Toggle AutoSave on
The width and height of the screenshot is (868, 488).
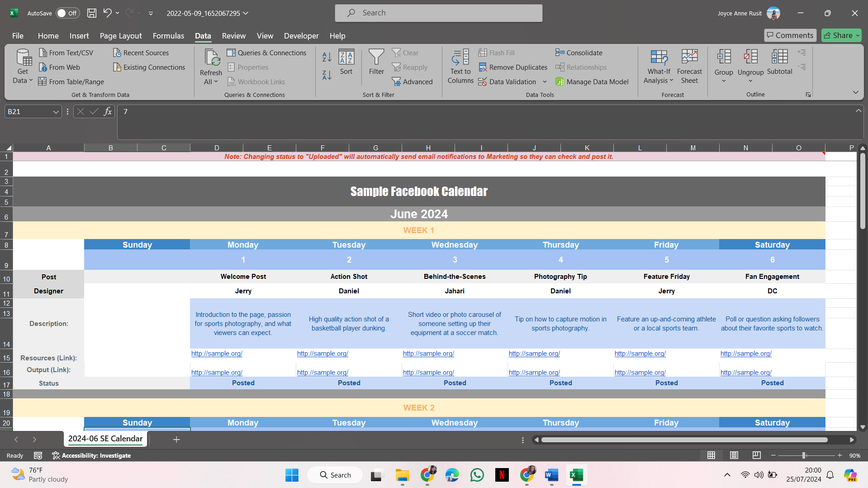point(68,13)
